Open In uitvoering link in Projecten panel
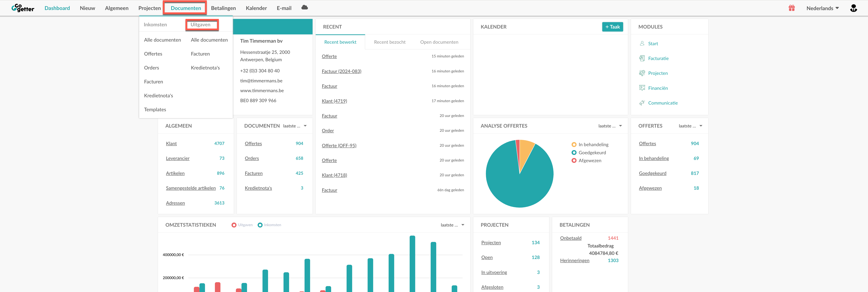 pyautogui.click(x=494, y=272)
